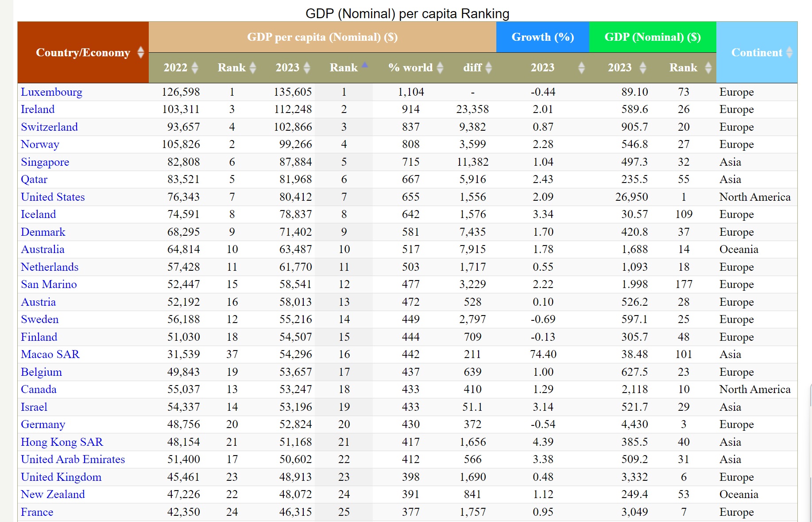This screenshot has height=522, width=812.
Task: Click the GDP (Nominal) ($) green header
Action: [x=652, y=37]
